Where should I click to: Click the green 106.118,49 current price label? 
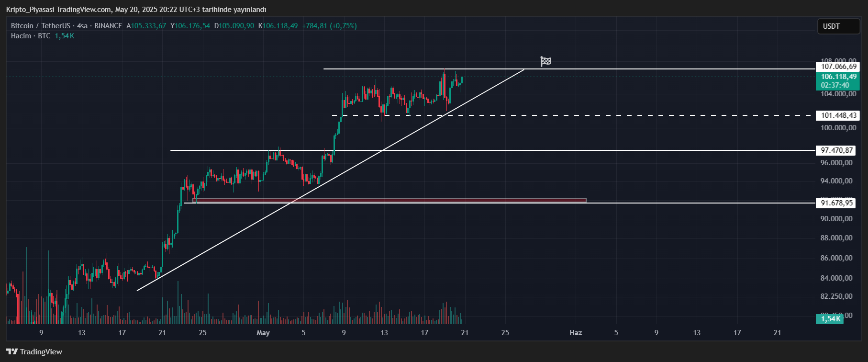click(x=838, y=77)
